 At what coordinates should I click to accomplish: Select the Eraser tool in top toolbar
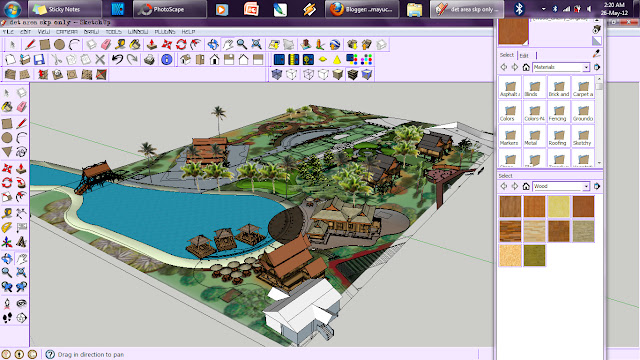106,44
